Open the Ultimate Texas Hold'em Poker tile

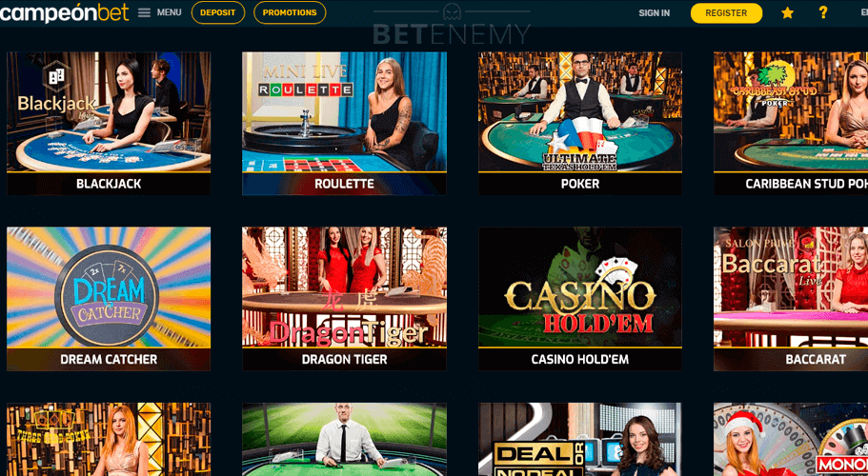(580, 124)
